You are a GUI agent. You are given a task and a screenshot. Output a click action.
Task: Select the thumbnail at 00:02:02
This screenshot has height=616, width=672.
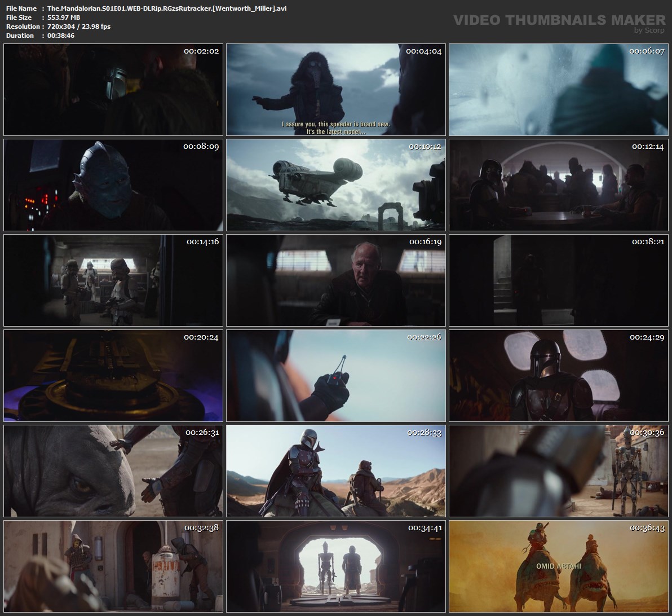click(x=113, y=90)
